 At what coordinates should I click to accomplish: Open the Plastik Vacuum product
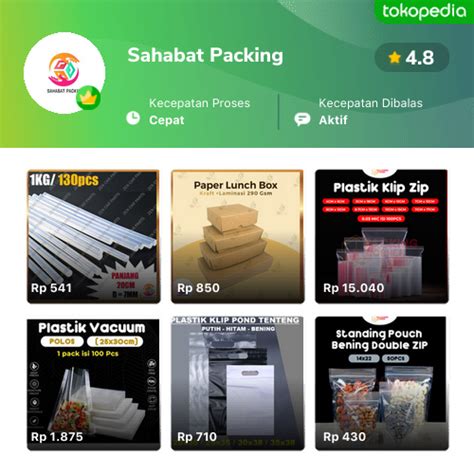point(93,384)
